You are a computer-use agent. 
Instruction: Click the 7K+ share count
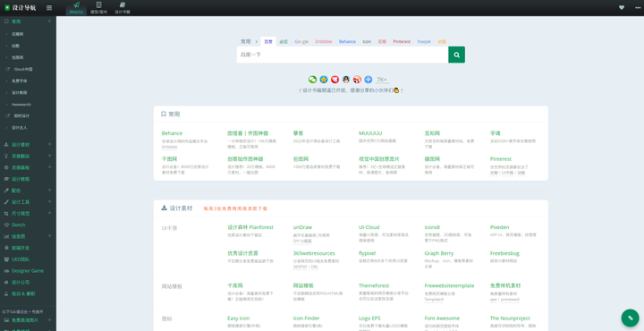[x=382, y=80]
